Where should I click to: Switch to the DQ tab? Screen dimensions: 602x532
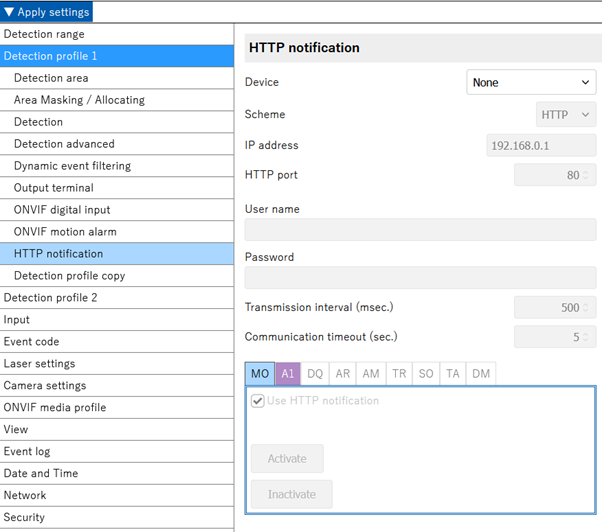[315, 373]
